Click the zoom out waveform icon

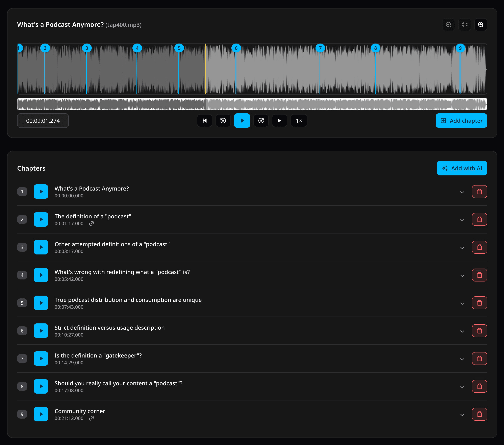point(448,25)
